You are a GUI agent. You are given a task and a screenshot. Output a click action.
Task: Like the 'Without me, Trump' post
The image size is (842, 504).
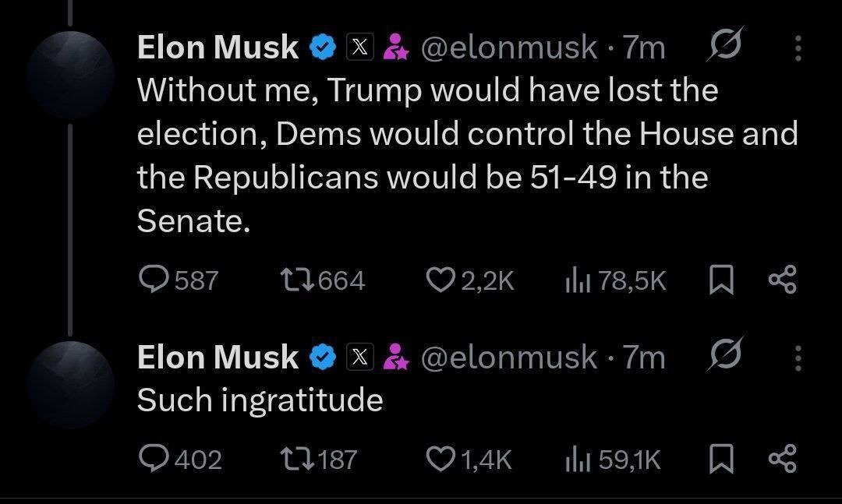pos(440,280)
